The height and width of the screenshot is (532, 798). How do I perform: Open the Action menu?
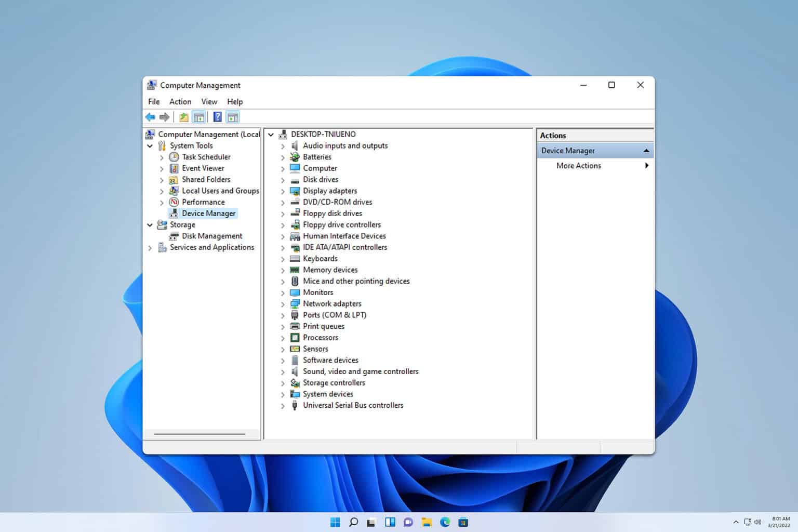(x=180, y=102)
